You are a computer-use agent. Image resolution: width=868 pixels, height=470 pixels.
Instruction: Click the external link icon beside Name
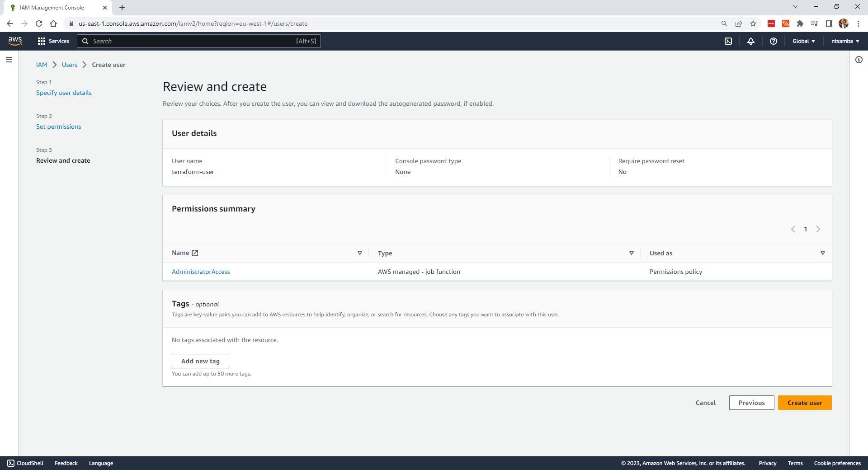[195, 253]
